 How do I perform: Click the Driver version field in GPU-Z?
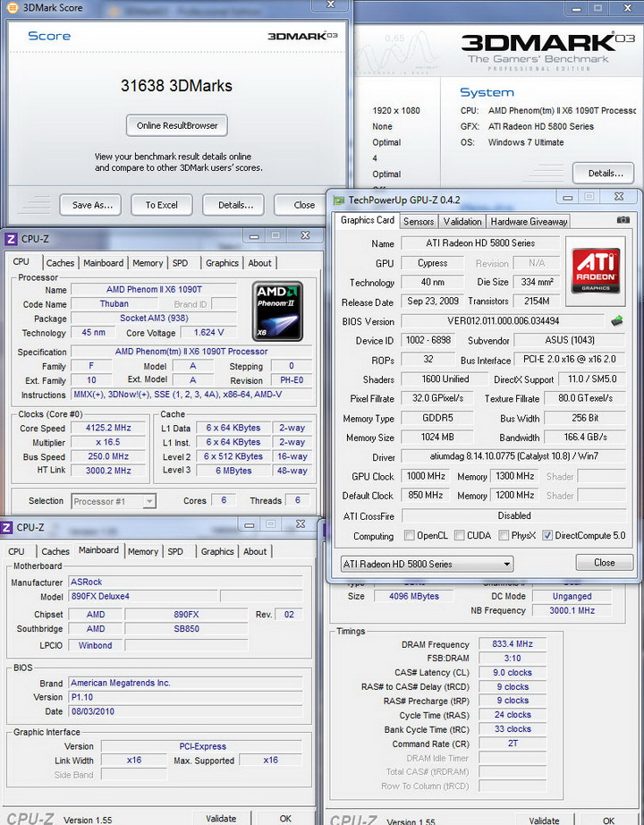[513, 456]
